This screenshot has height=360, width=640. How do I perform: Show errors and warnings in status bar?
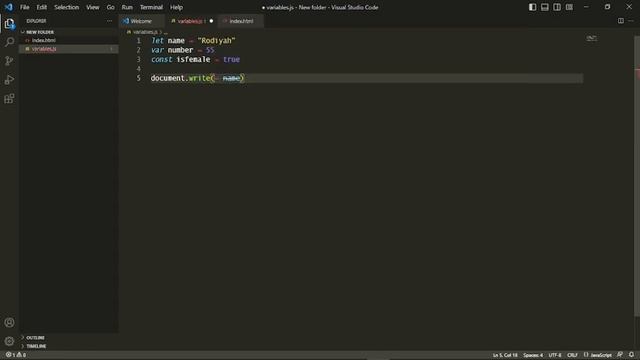[x=16, y=355]
